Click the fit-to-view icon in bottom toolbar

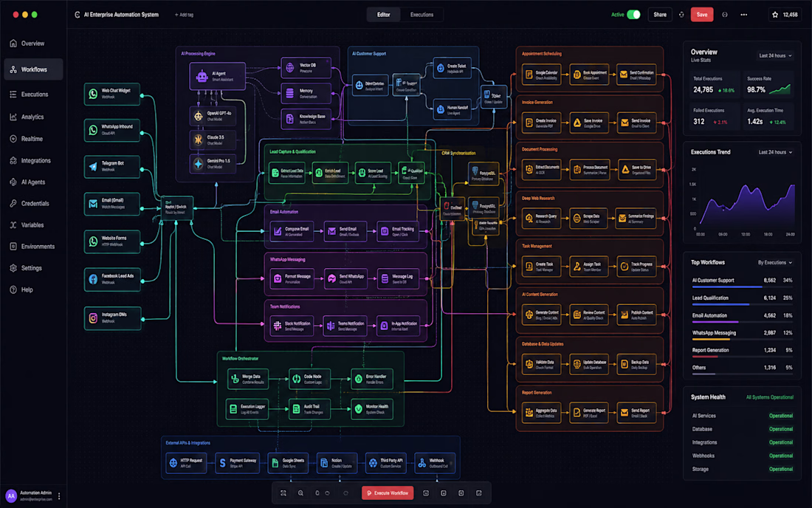[x=283, y=493]
